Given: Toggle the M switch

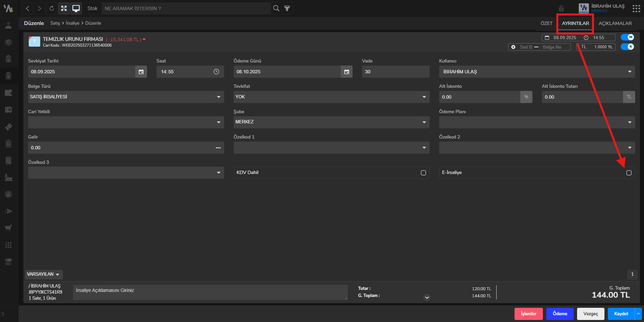Looking at the screenshot, I should coord(627,37).
